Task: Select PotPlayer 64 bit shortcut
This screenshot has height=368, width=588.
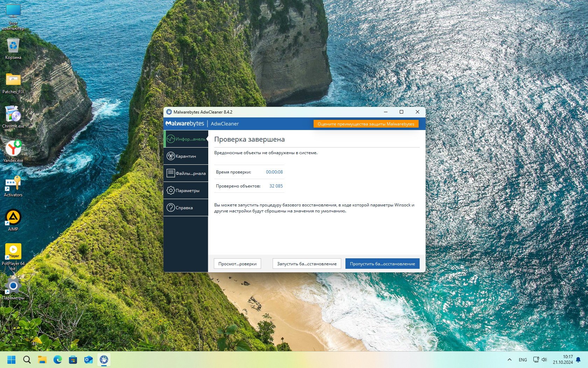Action: (13, 257)
